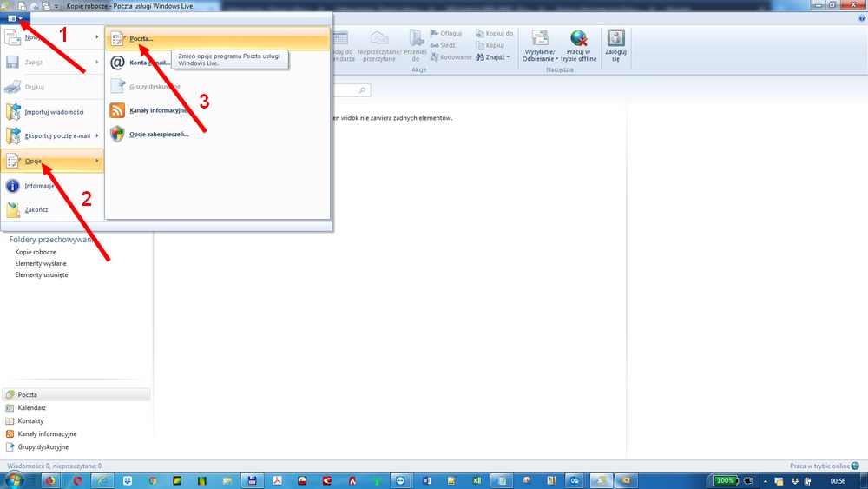The height and width of the screenshot is (489, 868).
Task: Click the Nowy new-message icon
Action: click(12, 37)
